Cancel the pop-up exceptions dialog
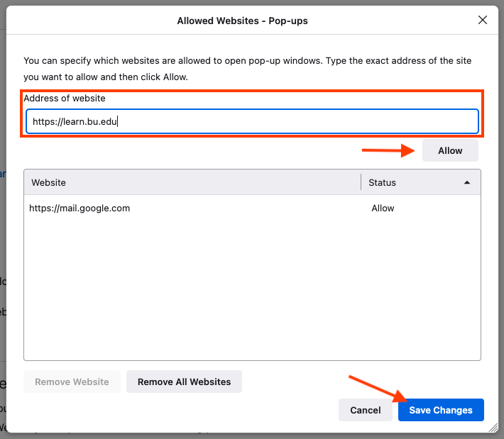The width and height of the screenshot is (504, 439). click(x=366, y=410)
